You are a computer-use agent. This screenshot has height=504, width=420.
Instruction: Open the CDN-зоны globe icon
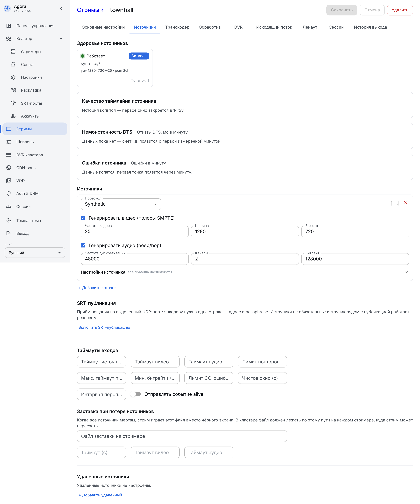[x=9, y=168]
